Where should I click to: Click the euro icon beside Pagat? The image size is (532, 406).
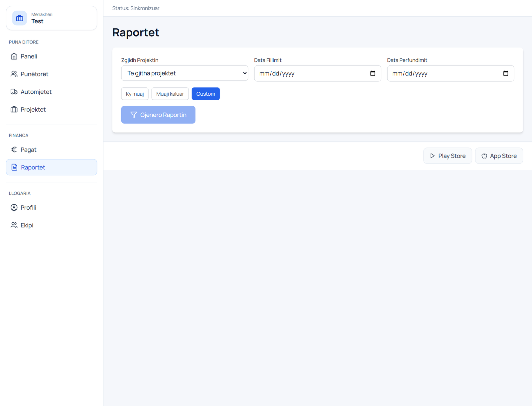(14, 150)
